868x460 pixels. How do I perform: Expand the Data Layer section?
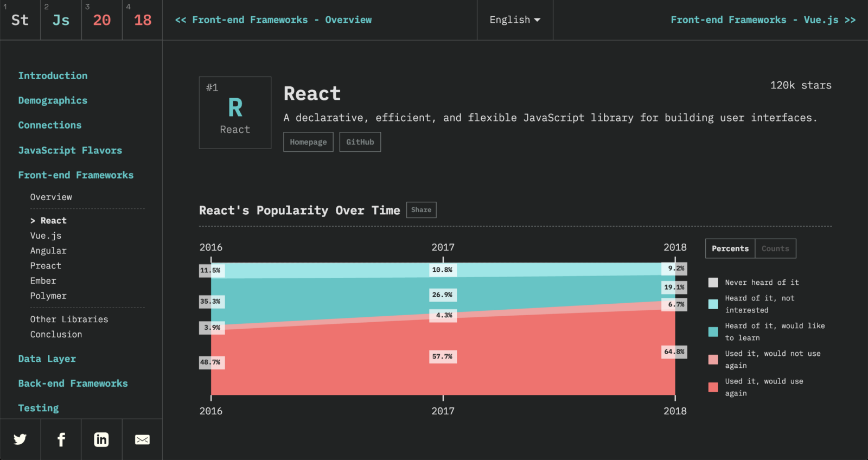point(47,359)
